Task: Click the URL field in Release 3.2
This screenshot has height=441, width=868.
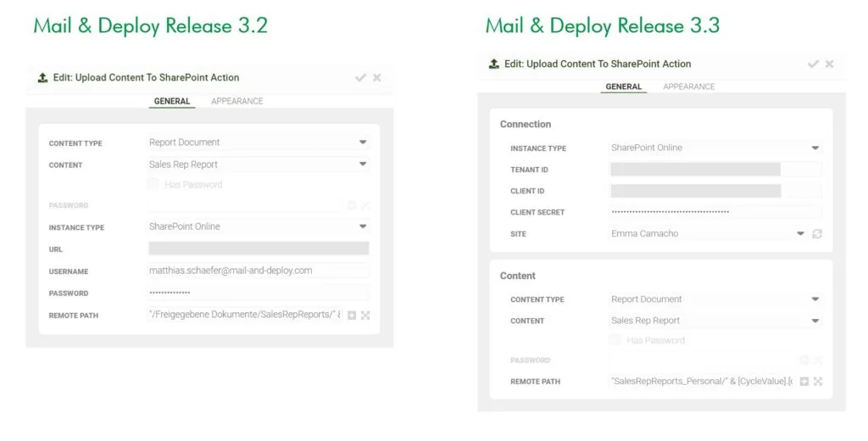Action: [259, 248]
